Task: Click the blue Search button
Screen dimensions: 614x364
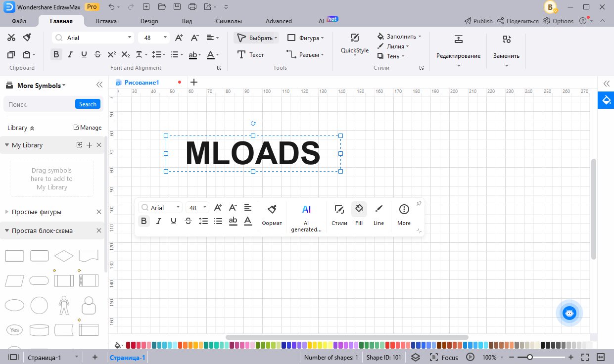Action: tap(88, 104)
